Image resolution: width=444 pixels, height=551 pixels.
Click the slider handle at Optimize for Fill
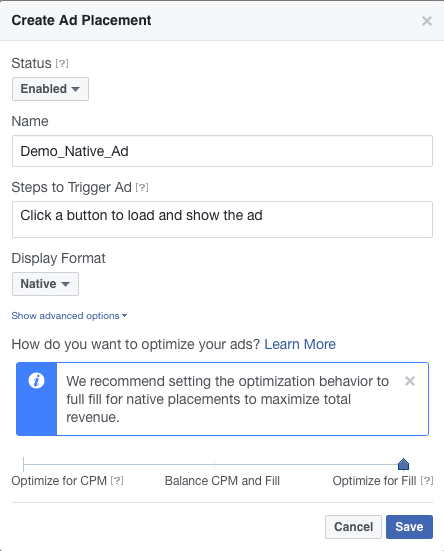(404, 464)
